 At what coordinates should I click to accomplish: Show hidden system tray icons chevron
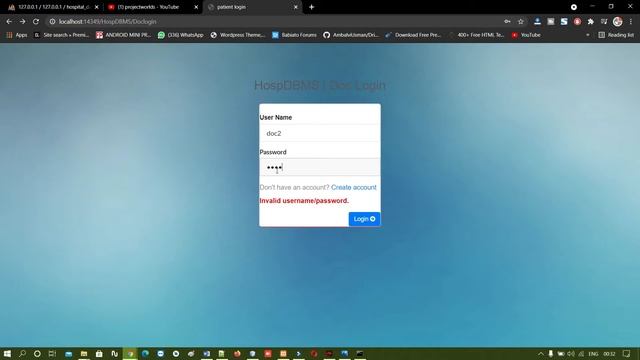[x=541, y=353]
